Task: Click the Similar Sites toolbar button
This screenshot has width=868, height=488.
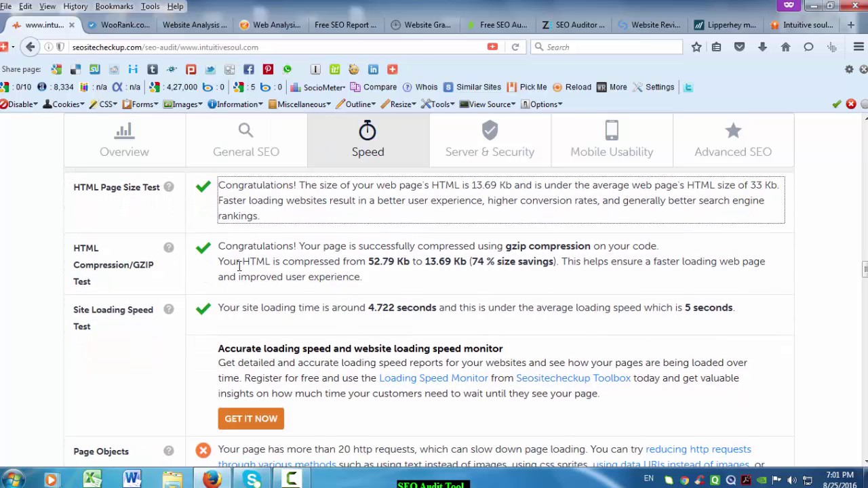Action: [x=473, y=87]
